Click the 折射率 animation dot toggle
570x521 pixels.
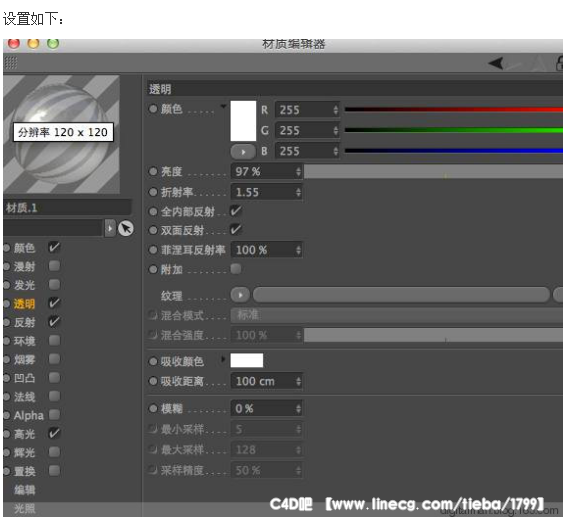click(153, 192)
